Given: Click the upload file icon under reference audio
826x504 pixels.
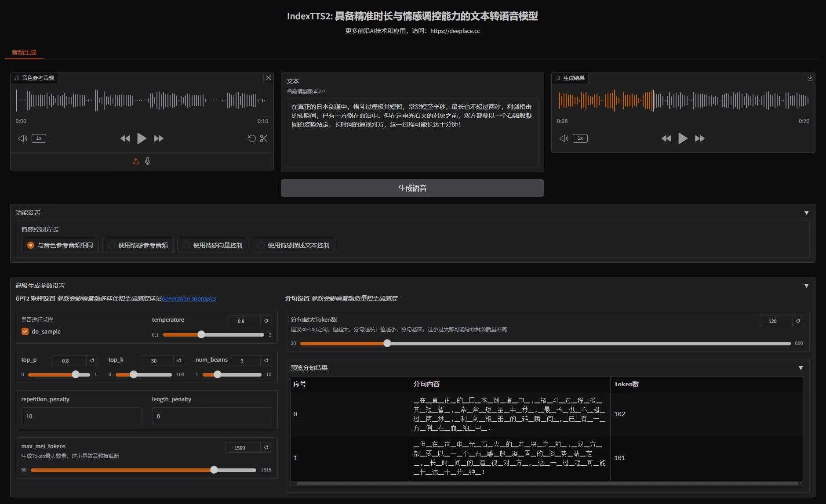Looking at the screenshot, I should pyautogui.click(x=136, y=161).
